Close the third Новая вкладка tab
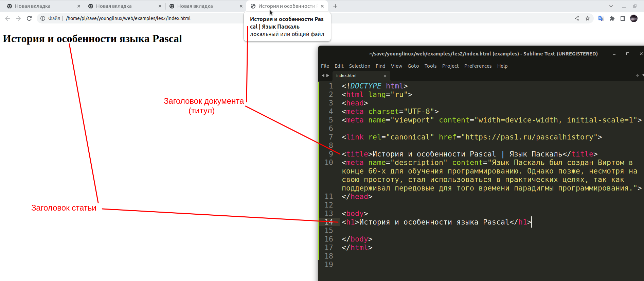 click(241, 6)
